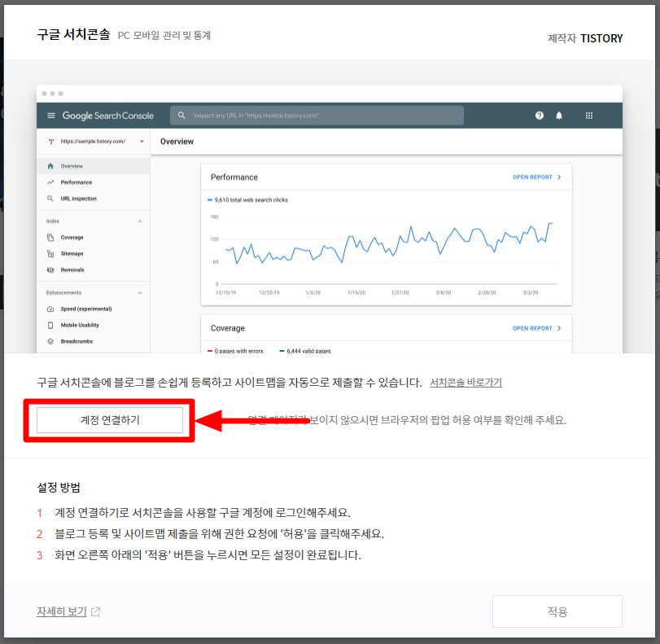Click the Coverage page icon in sidebar
Viewport: 660px width, 644px height.
pyautogui.click(x=50, y=238)
